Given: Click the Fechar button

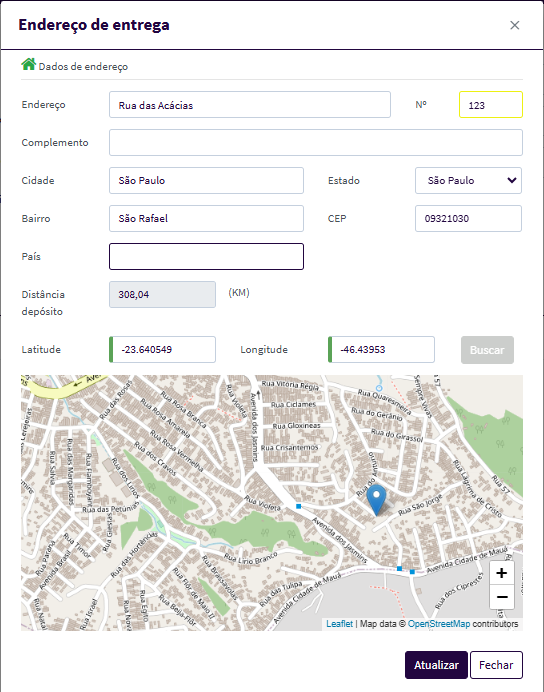Looking at the screenshot, I should pos(496,665).
